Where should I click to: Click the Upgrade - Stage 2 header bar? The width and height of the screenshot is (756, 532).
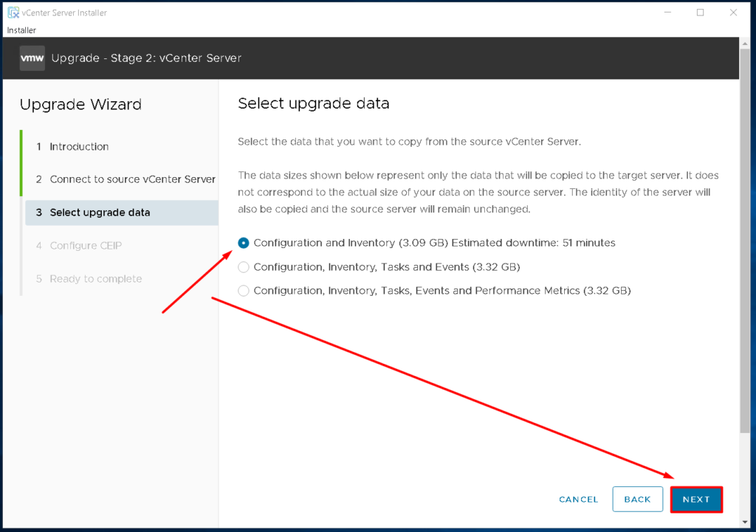[x=369, y=58]
